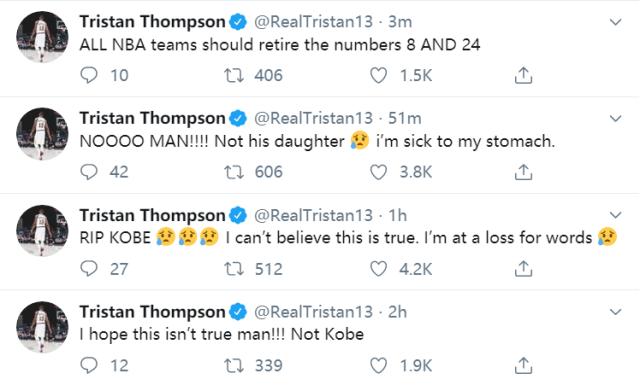The height and width of the screenshot is (385, 640).
Task: Share the "Not Kobe" tweet
Action: point(523,365)
